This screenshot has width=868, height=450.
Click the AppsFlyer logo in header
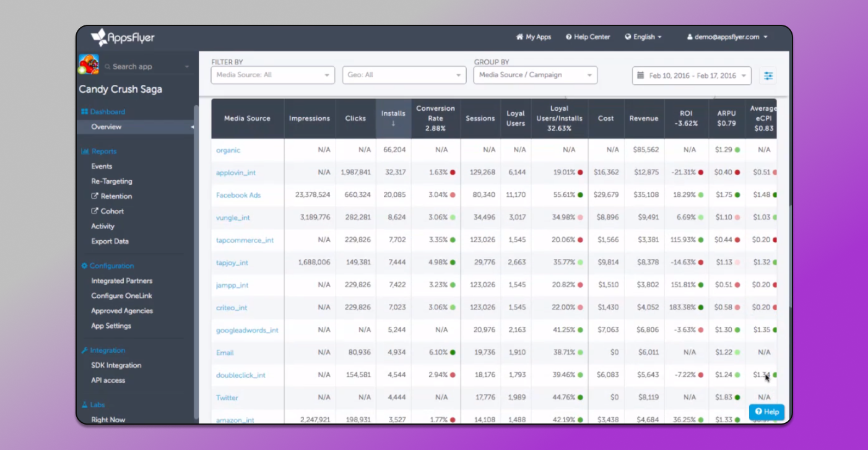click(123, 38)
